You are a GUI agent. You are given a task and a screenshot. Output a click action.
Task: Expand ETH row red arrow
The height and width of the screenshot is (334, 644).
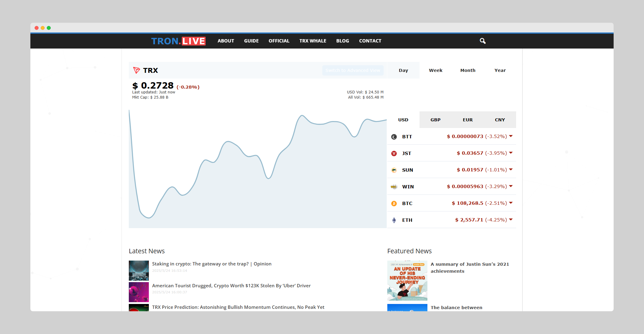coord(511,220)
